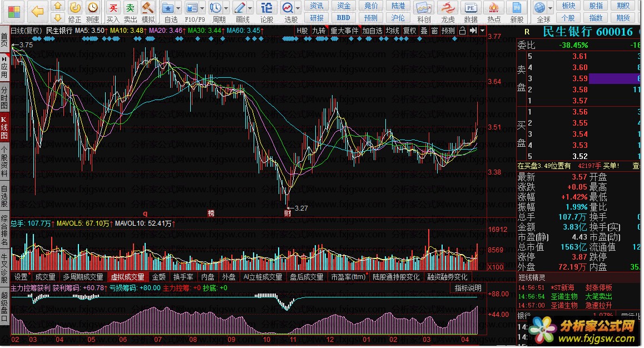Click the 研报 button
Screen dimensions: 644x348
pyautogui.click(x=316, y=18)
